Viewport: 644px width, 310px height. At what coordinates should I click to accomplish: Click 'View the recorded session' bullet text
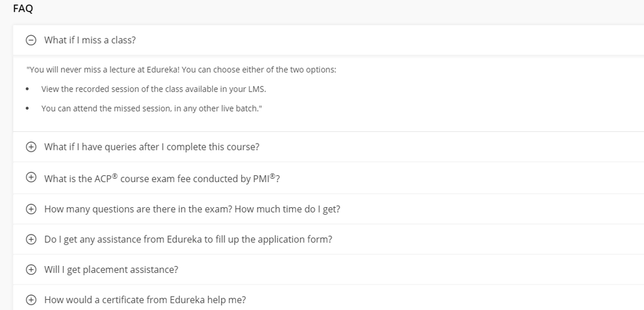pos(154,89)
